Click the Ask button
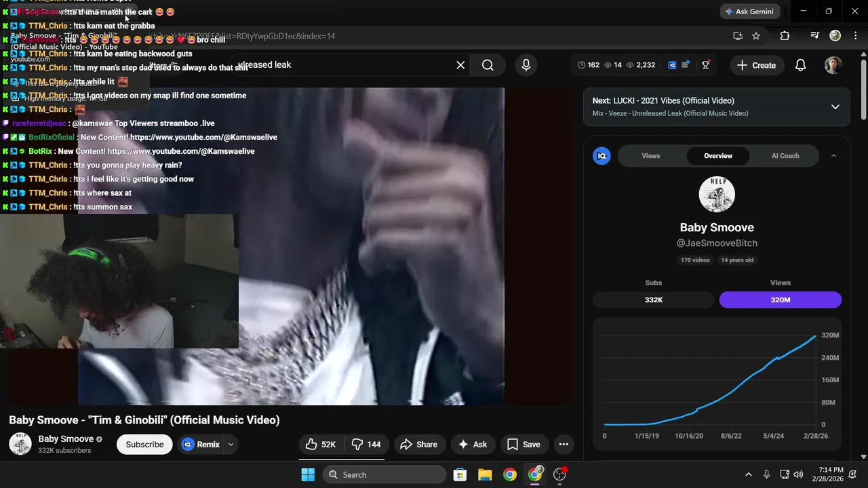 (x=473, y=445)
